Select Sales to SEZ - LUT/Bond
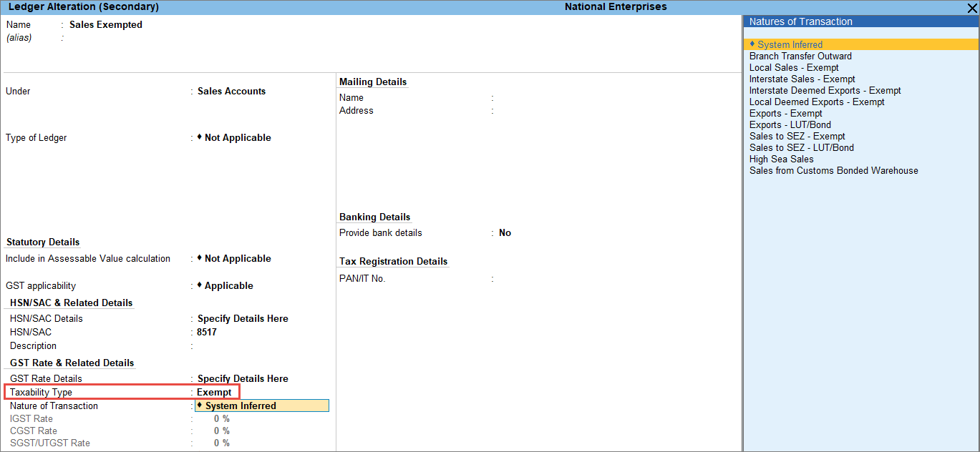This screenshot has height=452, width=980. 802,147
